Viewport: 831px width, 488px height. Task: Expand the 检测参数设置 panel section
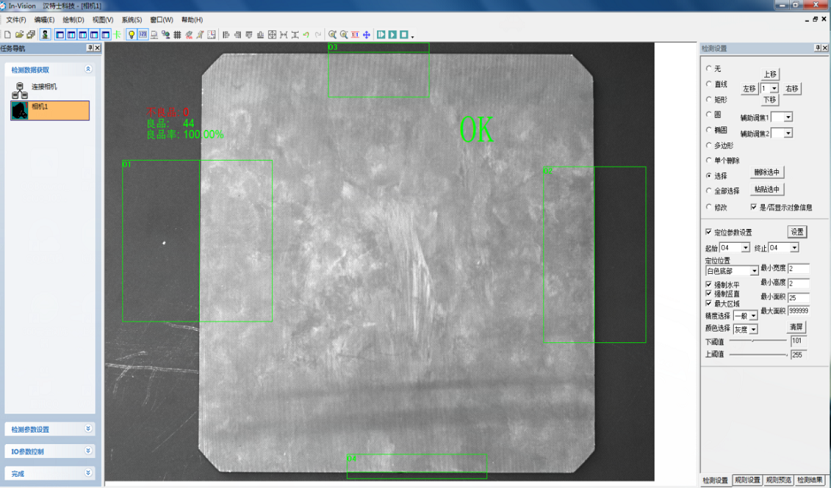coord(49,429)
